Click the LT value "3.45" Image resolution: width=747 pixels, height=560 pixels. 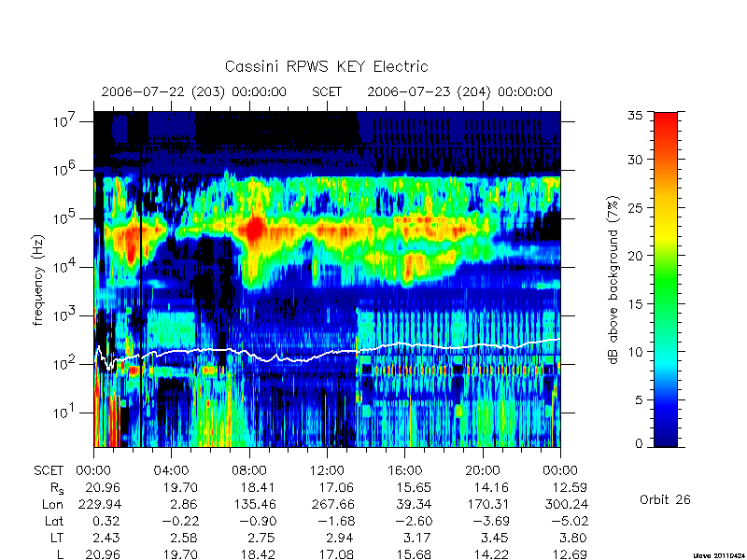point(496,539)
